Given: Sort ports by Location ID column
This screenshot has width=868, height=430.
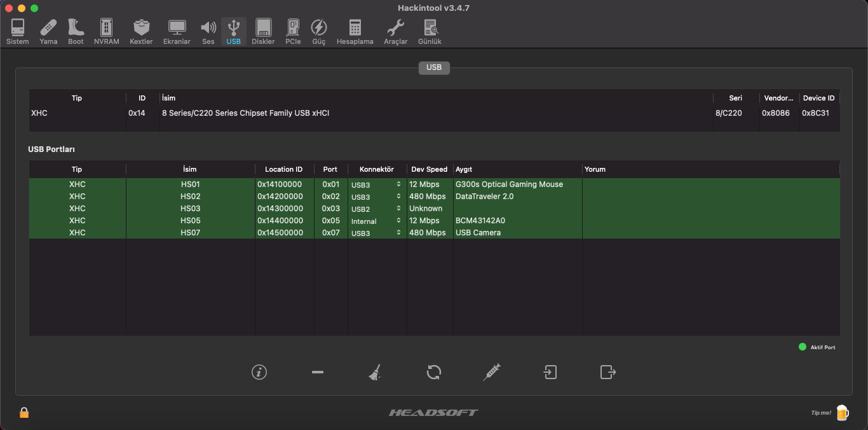Looking at the screenshot, I should pos(284,169).
